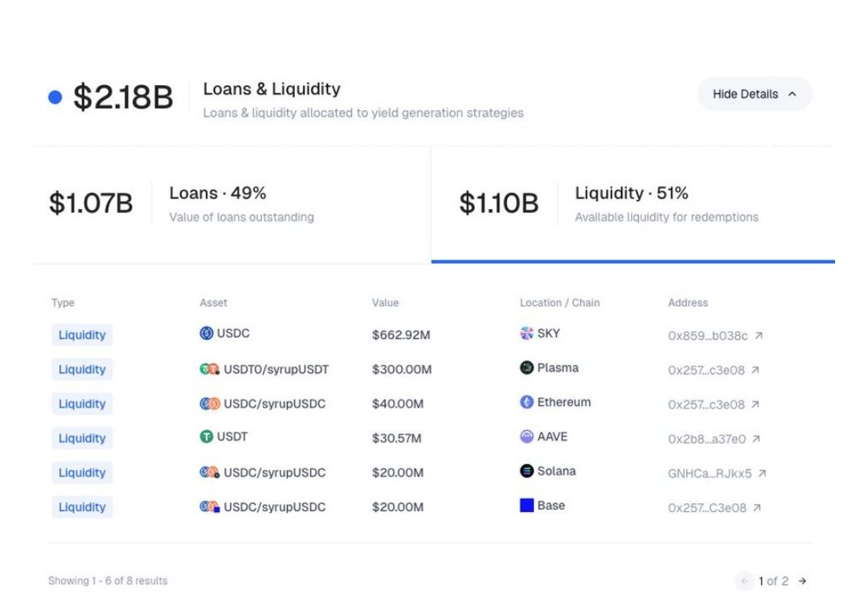Open address link 0x859...b038c
The height and width of the screenshot is (615, 868).
pyautogui.click(x=707, y=336)
